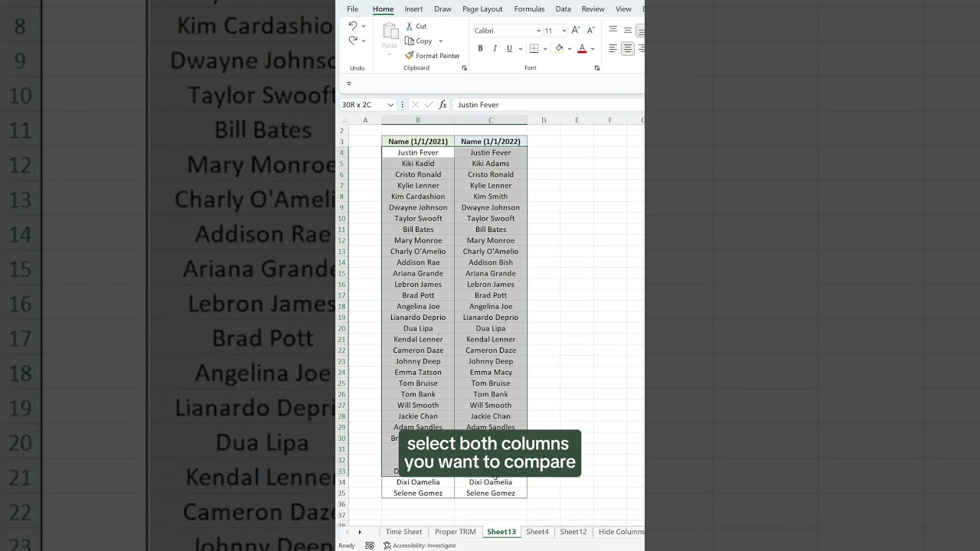Open the File menu
This screenshot has height=551, width=980.
coord(352,9)
